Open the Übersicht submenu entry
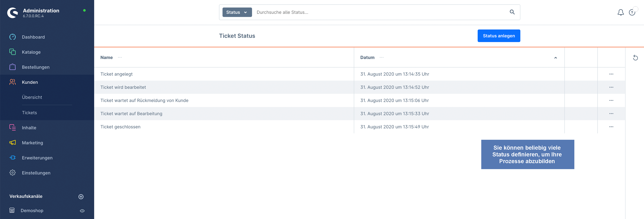Image resolution: width=644 pixels, height=219 pixels. point(32,97)
